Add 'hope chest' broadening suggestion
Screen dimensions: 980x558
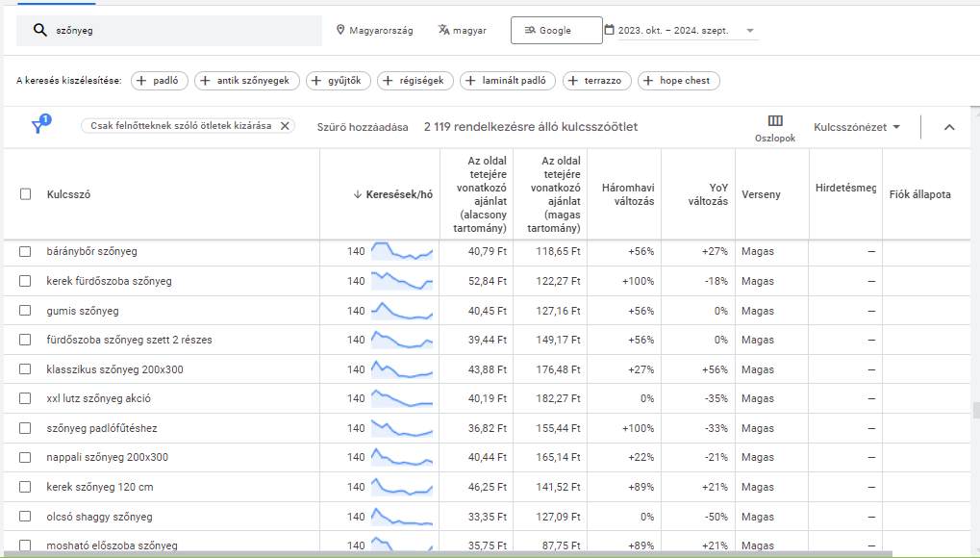pyautogui.click(x=678, y=81)
